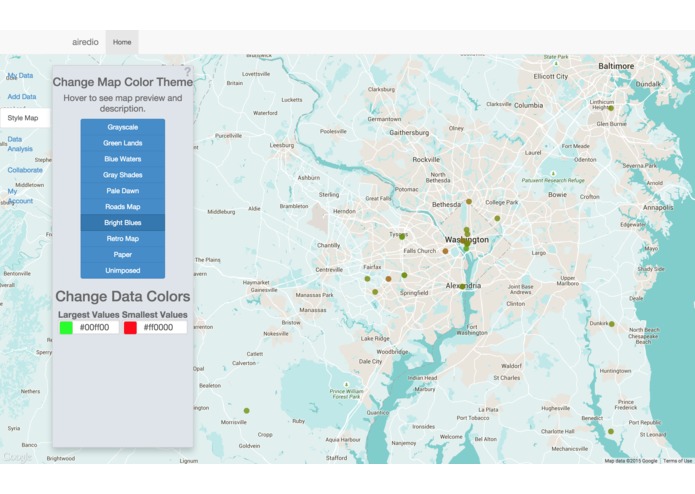The width and height of the screenshot is (695, 494).
Task: Click the Google logo on map
Action: click(x=17, y=457)
